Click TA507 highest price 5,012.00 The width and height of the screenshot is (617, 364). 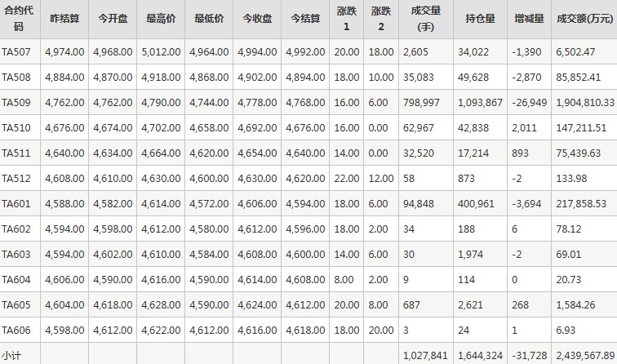(161, 52)
